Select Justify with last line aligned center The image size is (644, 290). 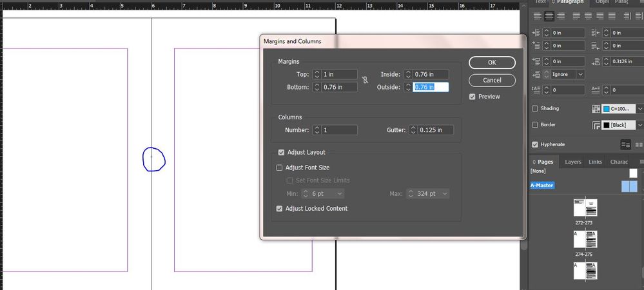588,16
